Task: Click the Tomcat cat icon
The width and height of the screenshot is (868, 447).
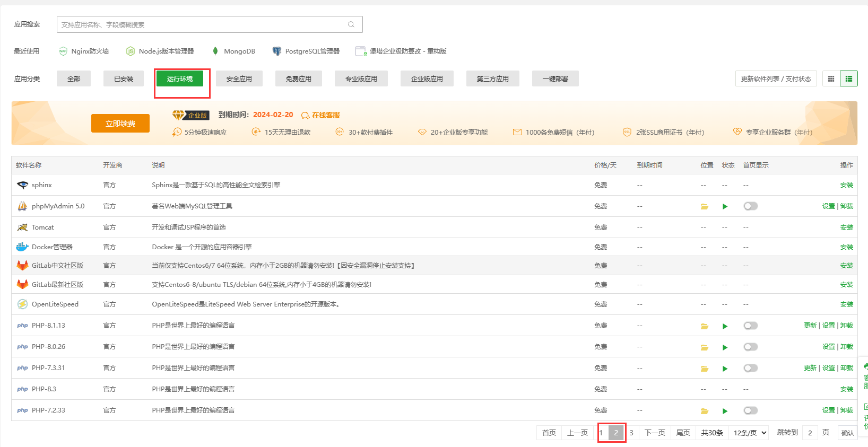Action: 22,227
